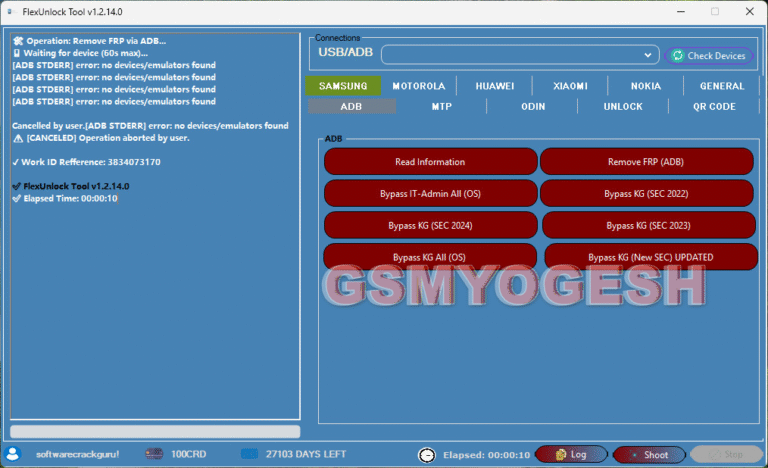
Task: Select the ADB sub-tab
Action: tap(352, 106)
